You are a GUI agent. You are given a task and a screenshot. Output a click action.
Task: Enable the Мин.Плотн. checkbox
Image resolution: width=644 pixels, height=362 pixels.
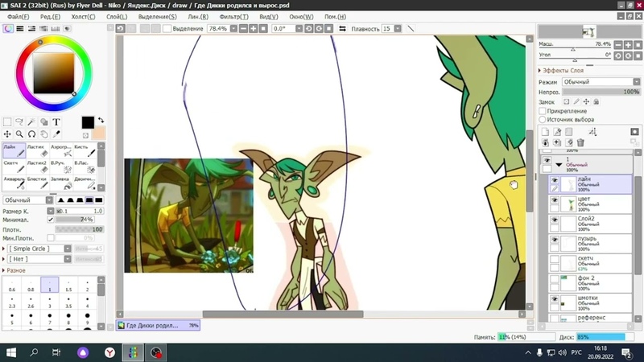pos(51,237)
